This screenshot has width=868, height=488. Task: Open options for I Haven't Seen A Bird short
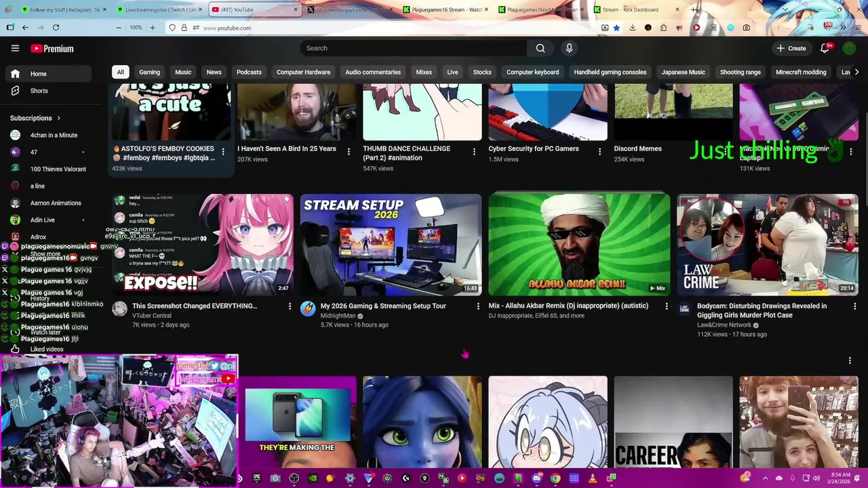[x=349, y=152]
